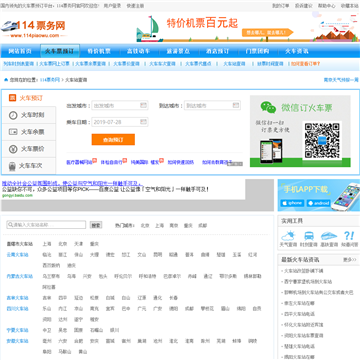Image resolution: width=360 pixels, height=360 pixels.
Task: Select the 火车票价 yen icon tab
Action: (x=13, y=149)
